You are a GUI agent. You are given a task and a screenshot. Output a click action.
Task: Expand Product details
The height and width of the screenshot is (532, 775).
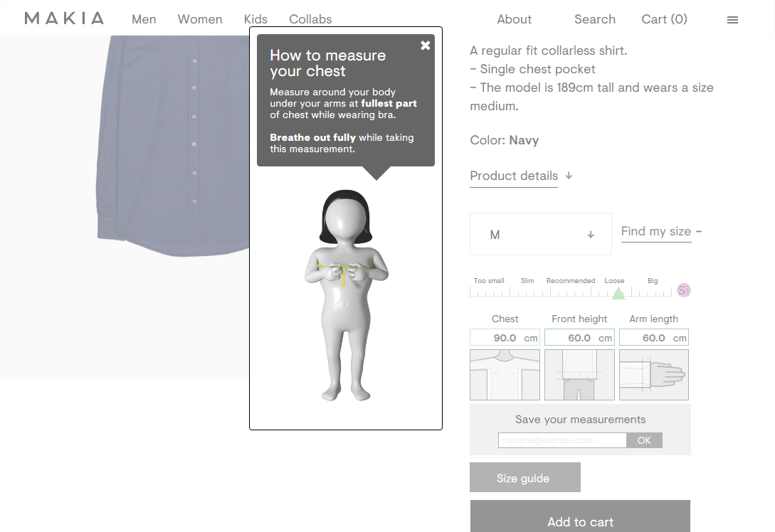[x=514, y=176]
